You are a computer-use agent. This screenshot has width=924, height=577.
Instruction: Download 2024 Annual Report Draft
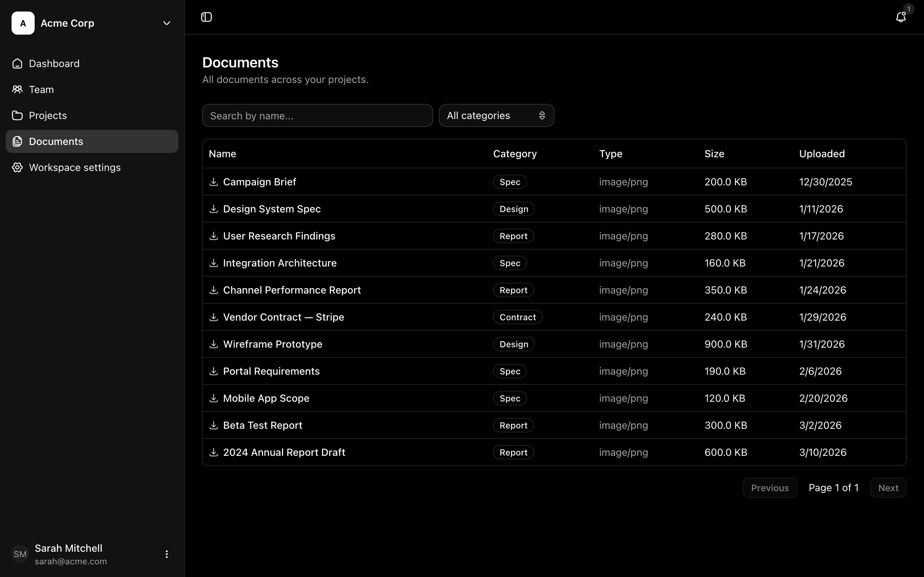[213, 452]
